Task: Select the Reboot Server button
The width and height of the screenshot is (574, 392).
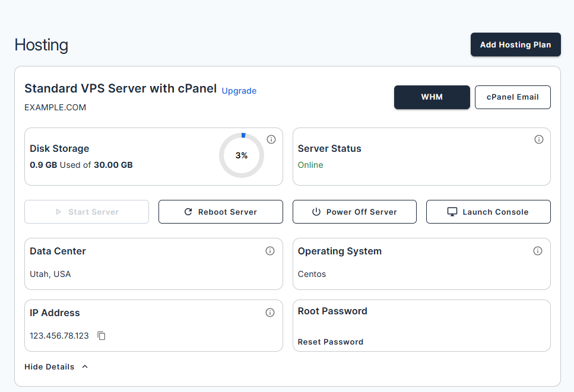Action: 220,211
